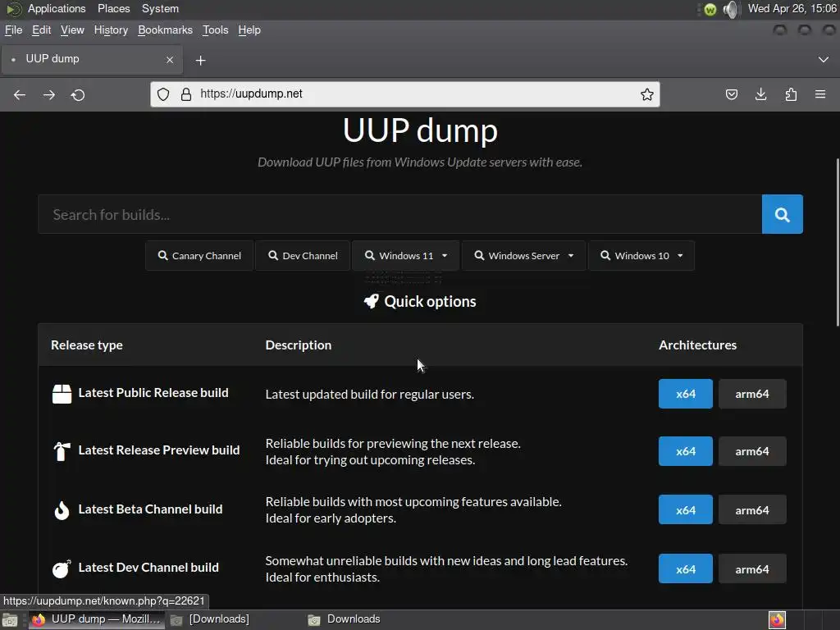Open the Windows Server dropdown
This screenshot has width=840, height=630.
point(523,256)
